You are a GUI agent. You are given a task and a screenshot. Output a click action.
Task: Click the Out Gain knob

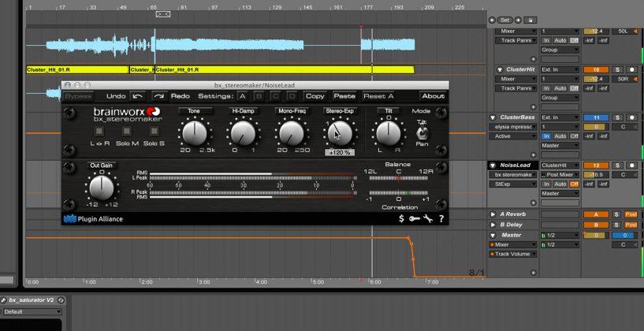click(x=102, y=187)
